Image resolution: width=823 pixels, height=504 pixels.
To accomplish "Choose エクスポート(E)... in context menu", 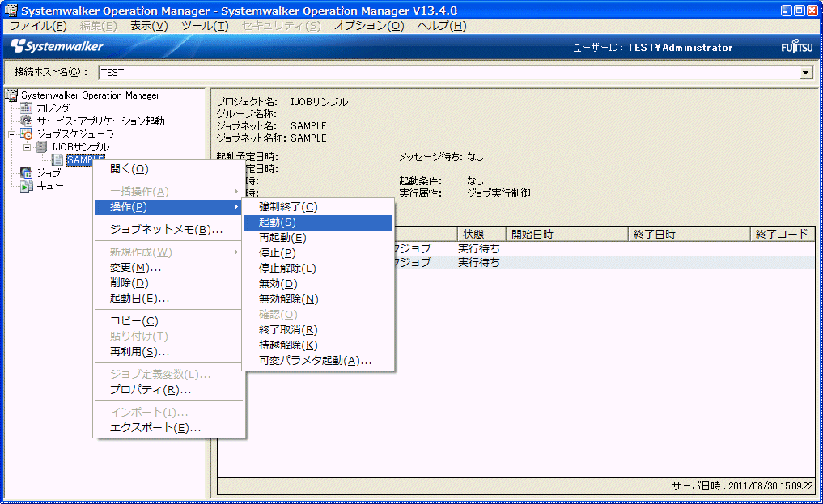I will [168, 428].
